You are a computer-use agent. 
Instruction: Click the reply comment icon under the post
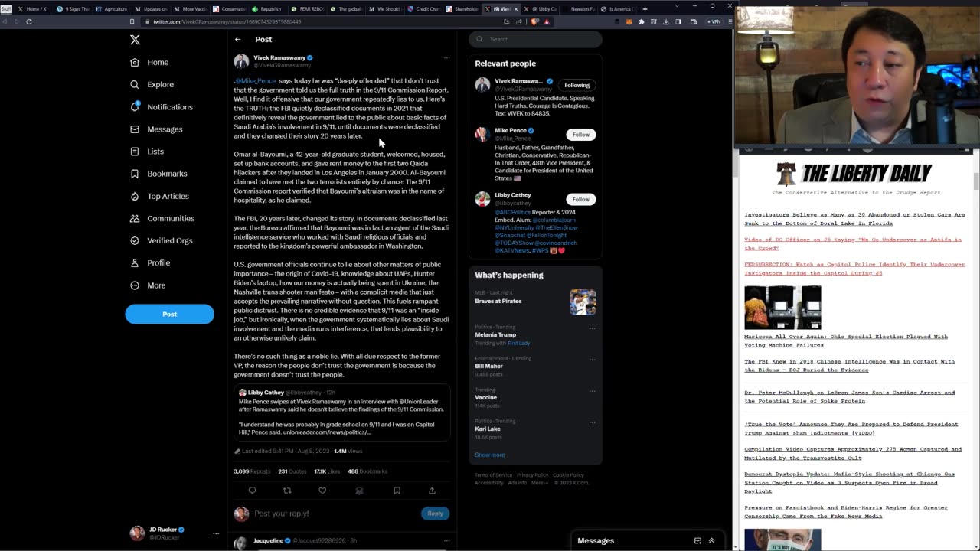pos(252,491)
